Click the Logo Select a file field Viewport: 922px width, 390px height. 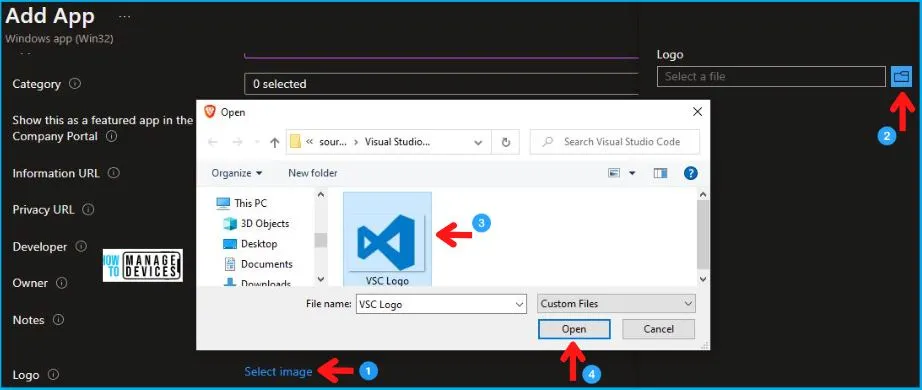(x=771, y=76)
